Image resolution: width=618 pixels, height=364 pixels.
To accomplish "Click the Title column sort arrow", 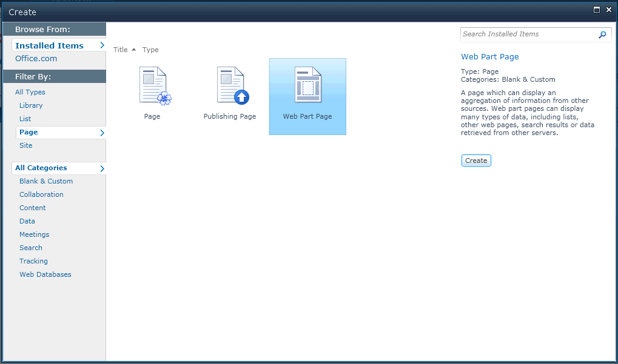I will pos(133,49).
